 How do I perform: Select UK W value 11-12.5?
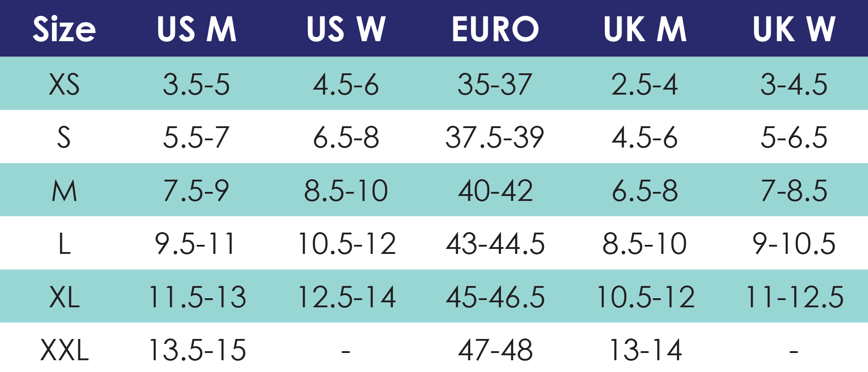tap(794, 297)
